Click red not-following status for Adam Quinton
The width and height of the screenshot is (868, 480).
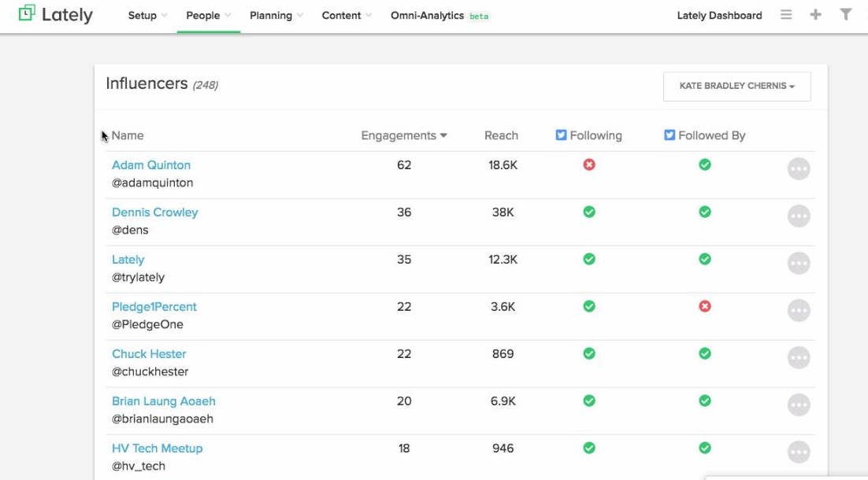pyautogui.click(x=589, y=164)
